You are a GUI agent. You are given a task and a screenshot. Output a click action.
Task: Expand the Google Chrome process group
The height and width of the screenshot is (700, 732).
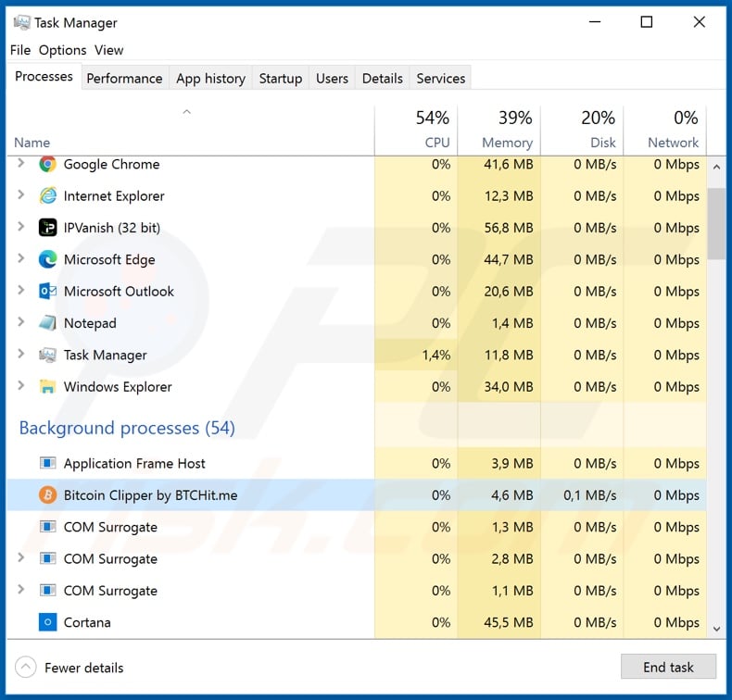coord(21,163)
